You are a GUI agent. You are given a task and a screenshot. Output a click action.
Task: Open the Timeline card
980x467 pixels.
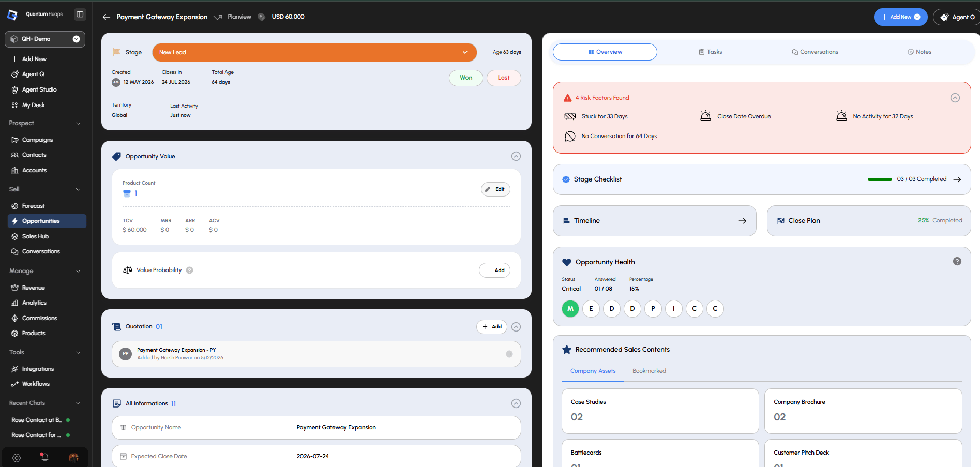click(655, 221)
